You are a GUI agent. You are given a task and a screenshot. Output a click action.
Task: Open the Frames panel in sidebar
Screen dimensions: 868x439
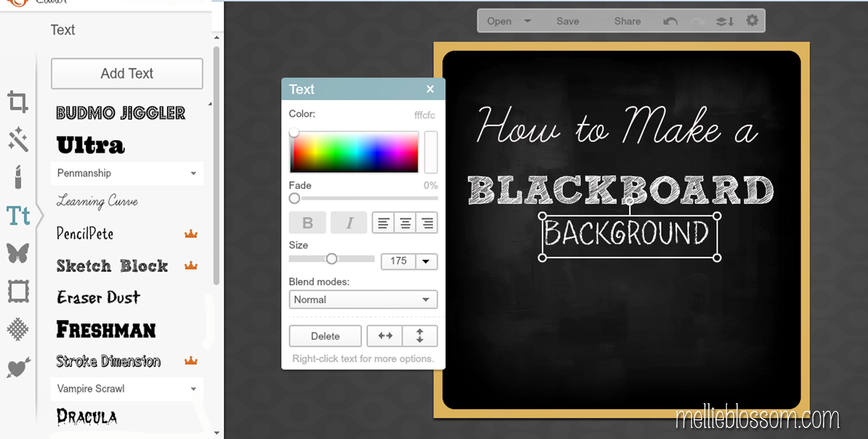point(18,291)
